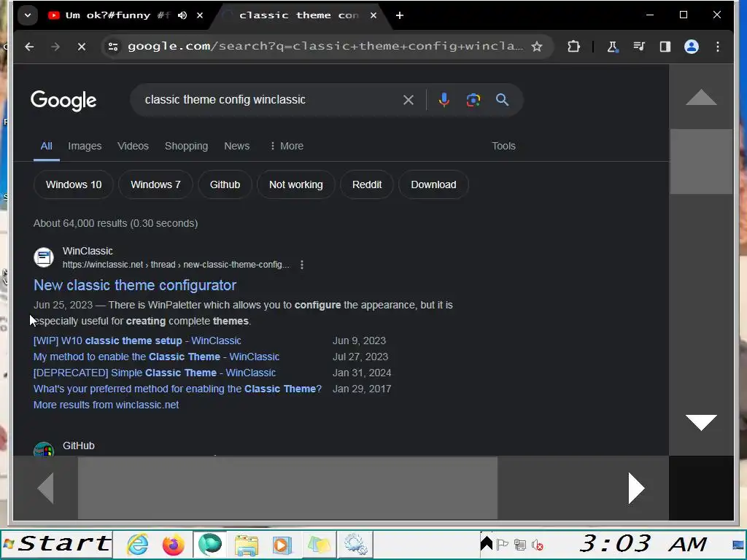Open '[WIP] W10 classic theme setup' link
The width and height of the screenshot is (747, 560).
pos(137,341)
